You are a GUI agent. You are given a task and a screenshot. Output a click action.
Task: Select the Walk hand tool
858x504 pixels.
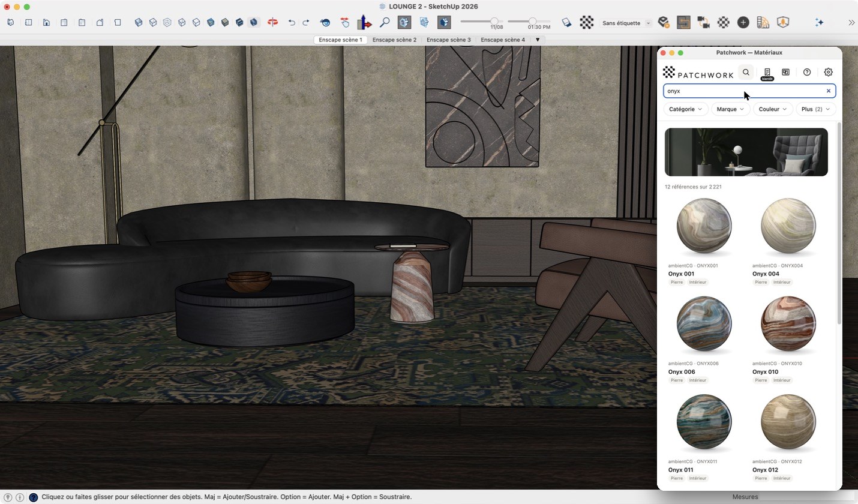(x=345, y=22)
